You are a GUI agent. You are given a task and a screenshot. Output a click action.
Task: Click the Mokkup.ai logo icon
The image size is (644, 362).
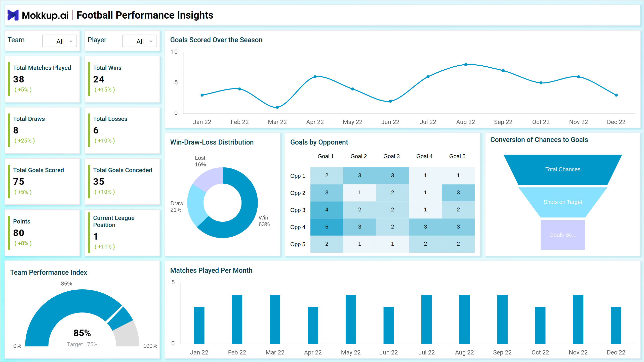[x=13, y=15]
